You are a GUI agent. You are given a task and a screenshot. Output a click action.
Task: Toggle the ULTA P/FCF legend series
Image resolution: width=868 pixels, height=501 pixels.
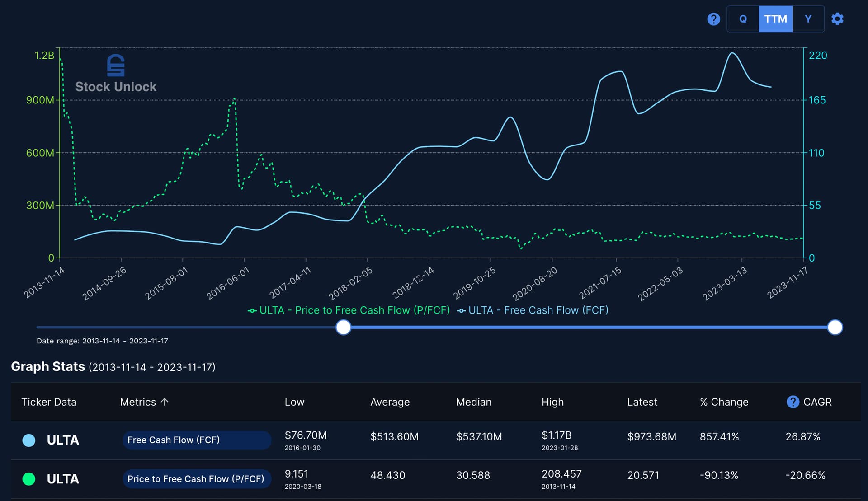pos(349,310)
